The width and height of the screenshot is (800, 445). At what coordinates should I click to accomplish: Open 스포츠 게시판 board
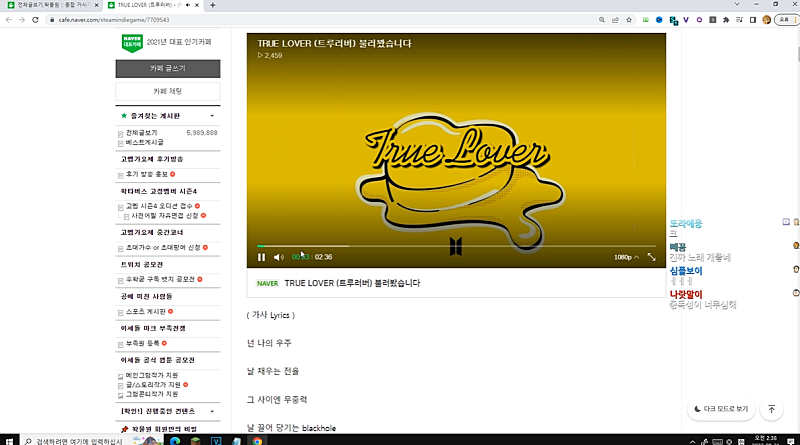pos(145,311)
